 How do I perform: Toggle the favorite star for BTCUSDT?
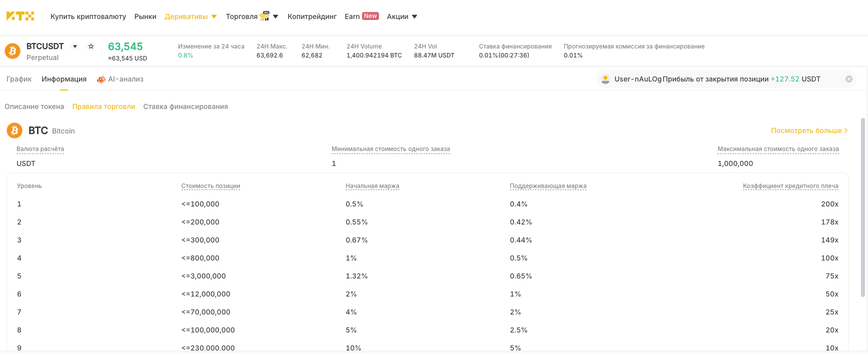coord(91,46)
